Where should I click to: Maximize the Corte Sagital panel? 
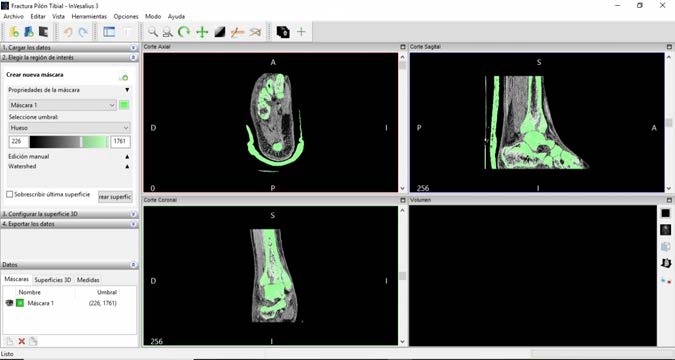coord(669,47)
